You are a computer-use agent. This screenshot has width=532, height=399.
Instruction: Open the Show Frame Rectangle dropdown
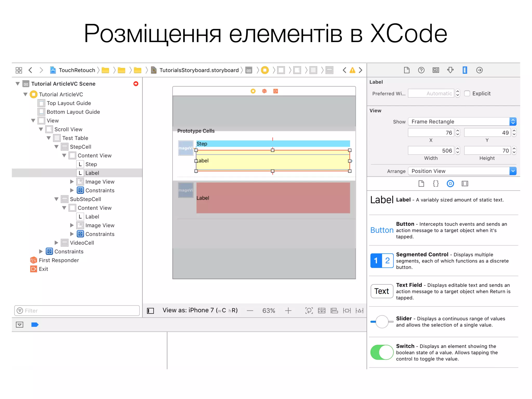462,122
